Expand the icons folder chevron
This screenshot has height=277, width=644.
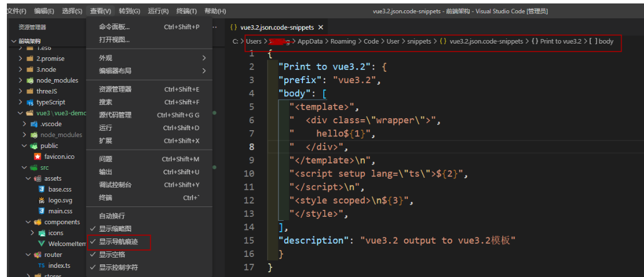tap(34, 233)
